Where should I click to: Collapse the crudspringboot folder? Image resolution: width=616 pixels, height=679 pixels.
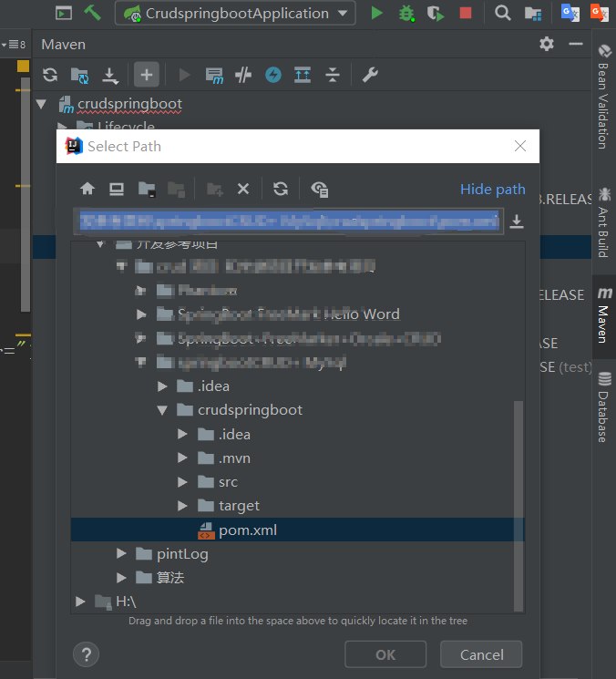(x=162, y=410)
